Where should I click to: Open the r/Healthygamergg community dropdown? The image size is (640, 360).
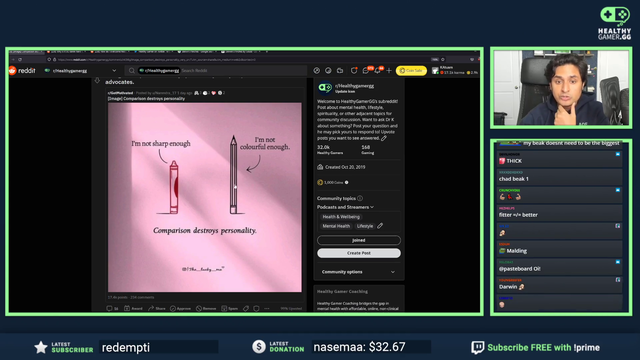click(x=80, y=71)
